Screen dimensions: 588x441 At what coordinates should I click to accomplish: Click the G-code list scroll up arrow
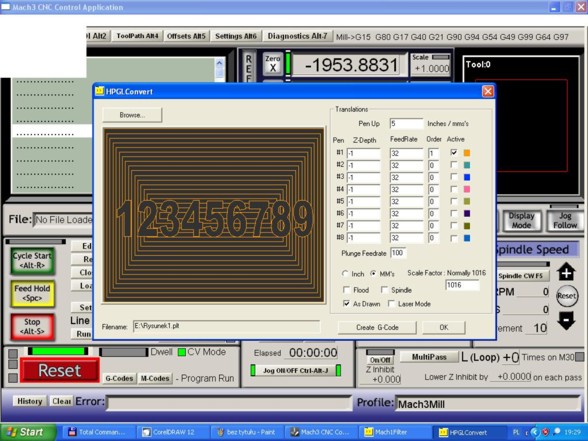click(220, 63)
